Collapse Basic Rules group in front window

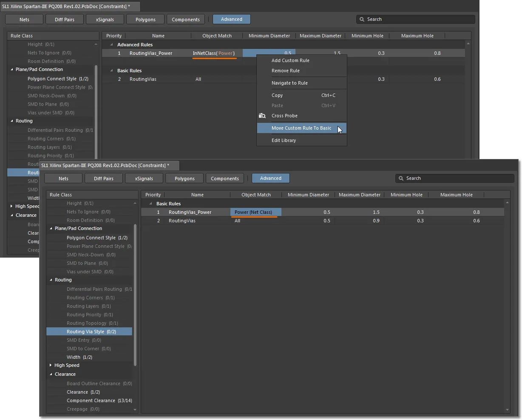tap(151, 204)
